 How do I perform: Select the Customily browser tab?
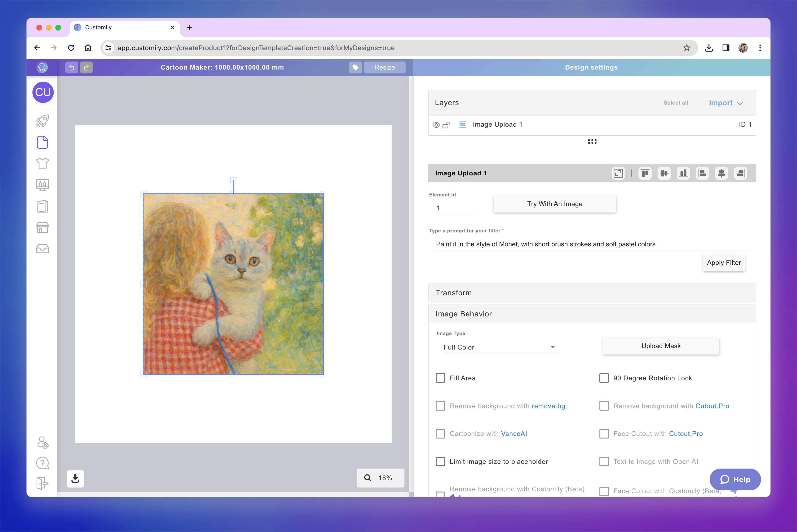pos(125,27)
